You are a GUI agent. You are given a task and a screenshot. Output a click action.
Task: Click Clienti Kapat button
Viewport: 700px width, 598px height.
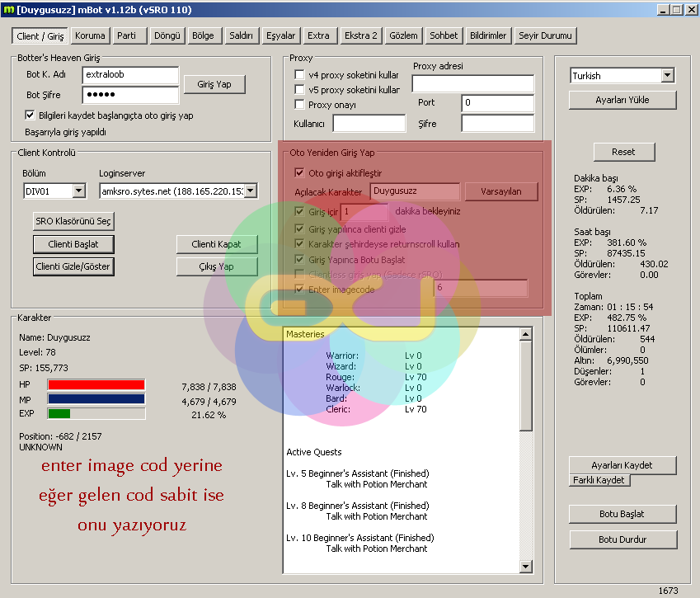[217, 244]
